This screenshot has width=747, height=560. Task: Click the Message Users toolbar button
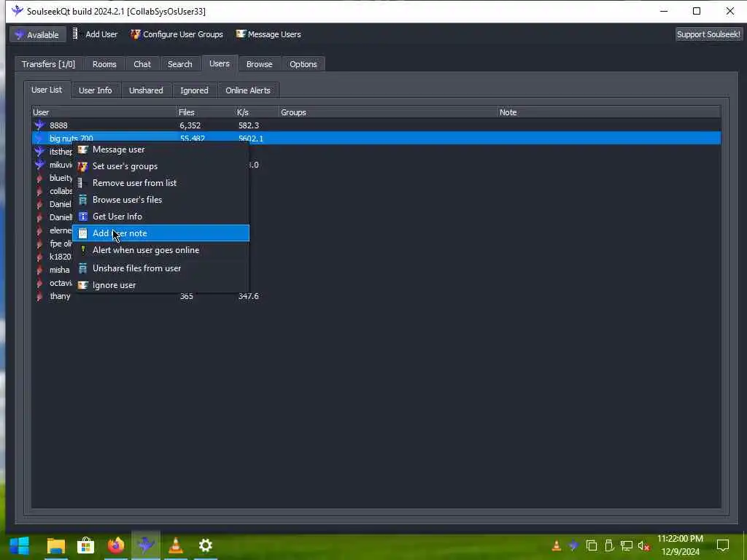click(x=268, y=34)
